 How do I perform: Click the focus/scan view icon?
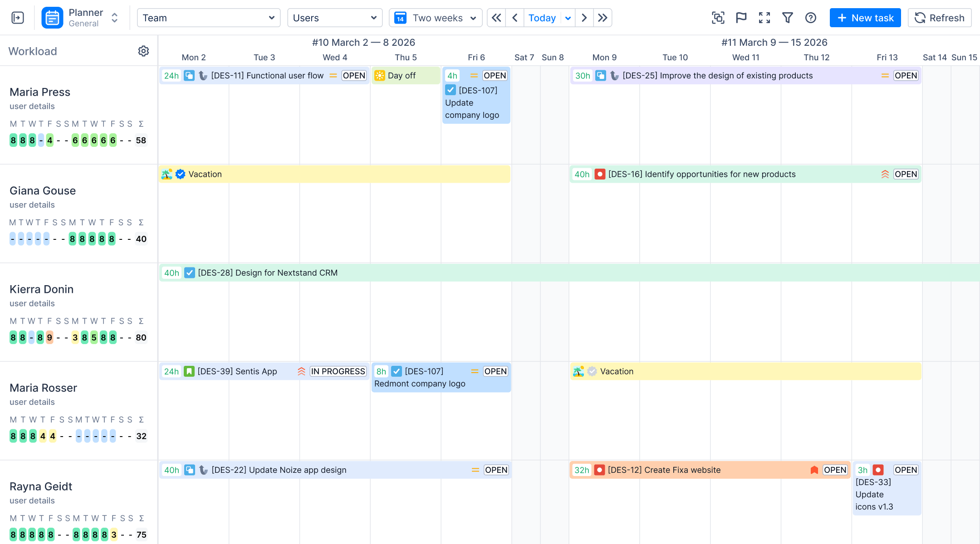[x=718, y=18]
